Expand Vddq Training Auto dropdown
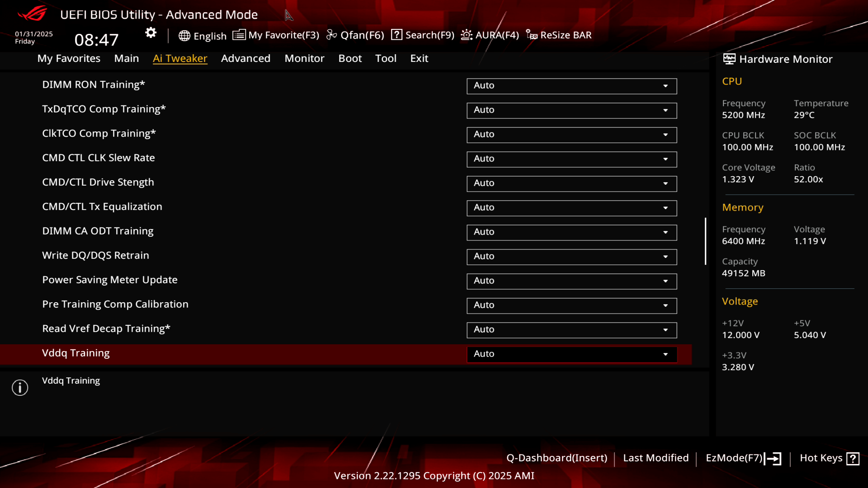Viewport: 868px width, 488px height. click(666, 354)
